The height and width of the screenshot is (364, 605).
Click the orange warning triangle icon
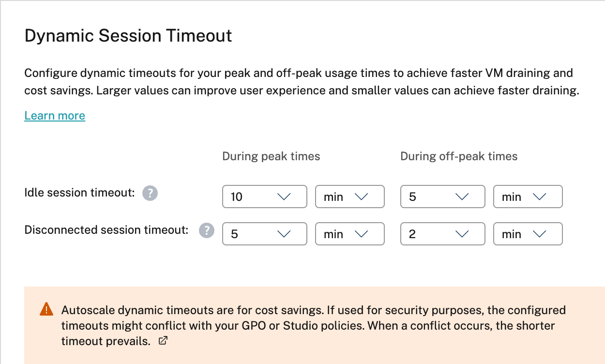click(46, 309)
